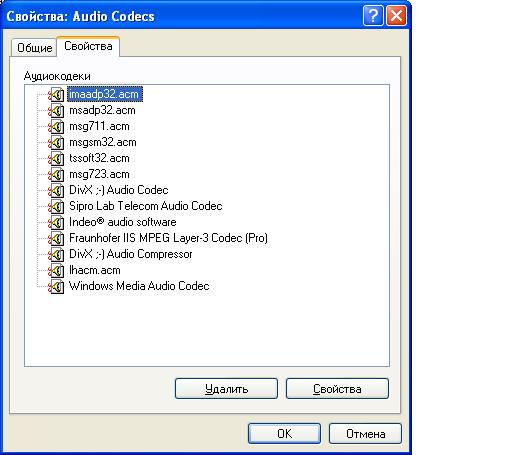Click the speaker icon beside imaadp32.acm
The height and width of the screenshot is (455, 512).
(x=56, y=95)
